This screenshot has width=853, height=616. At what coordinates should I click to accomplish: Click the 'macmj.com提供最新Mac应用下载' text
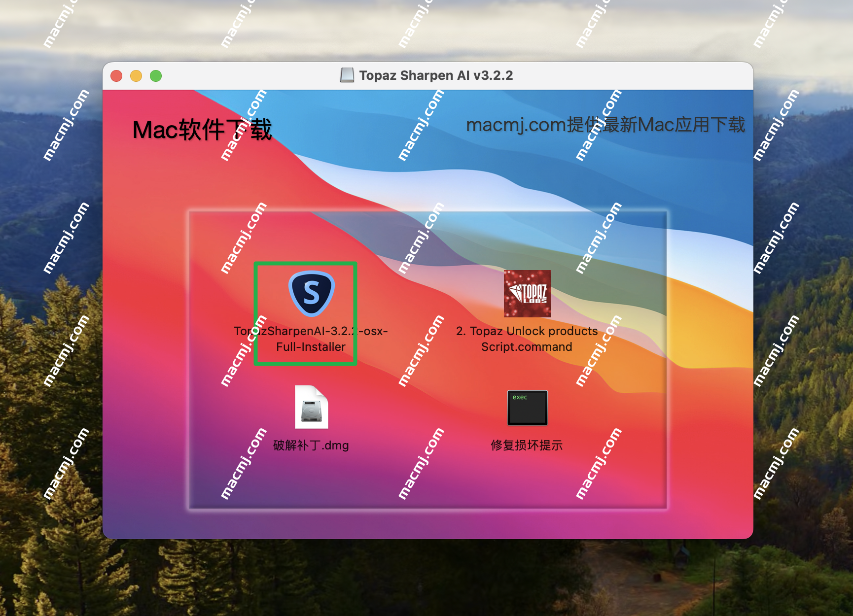click(x=605, y=125)
